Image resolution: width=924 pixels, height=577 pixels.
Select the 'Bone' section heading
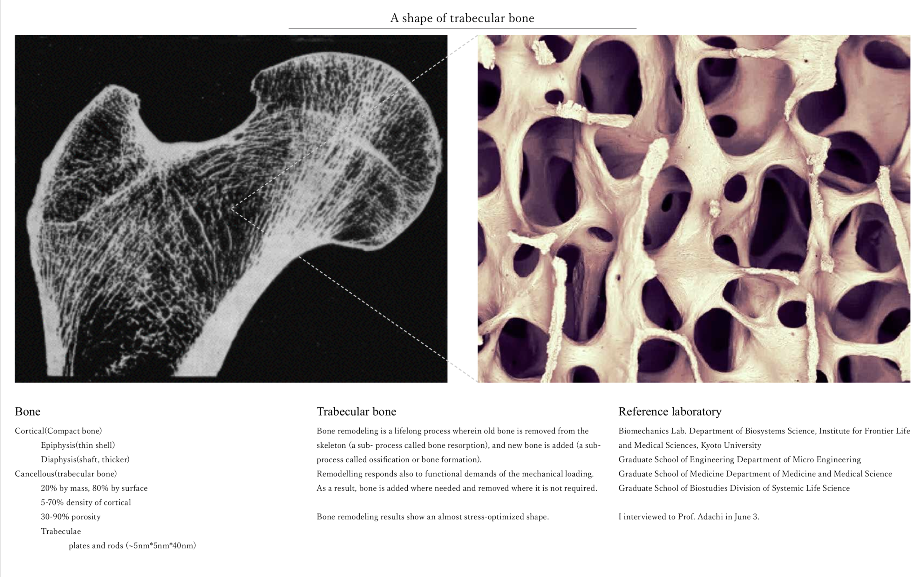point(27,411)
